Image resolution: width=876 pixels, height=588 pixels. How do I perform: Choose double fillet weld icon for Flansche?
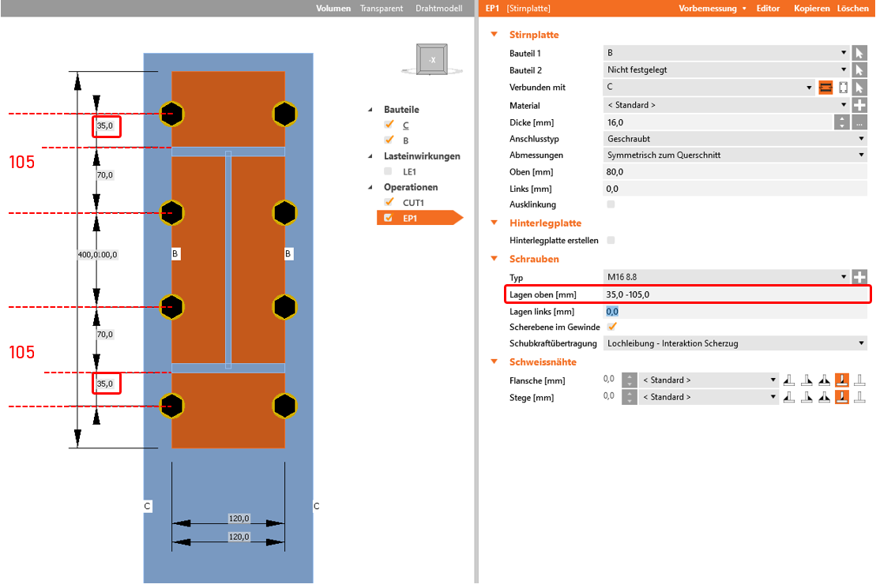click(x=824, y=380)
